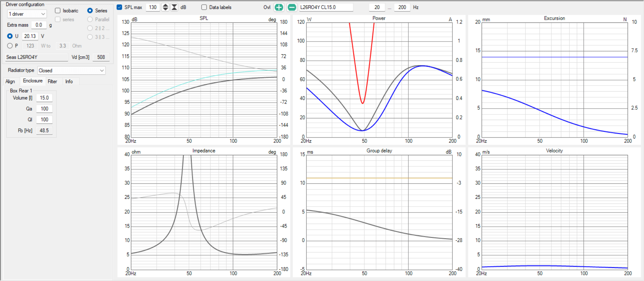The width and height of the screenshot is (644, 281).
Task: Click the SPL chart title
Action: [204, 18]
